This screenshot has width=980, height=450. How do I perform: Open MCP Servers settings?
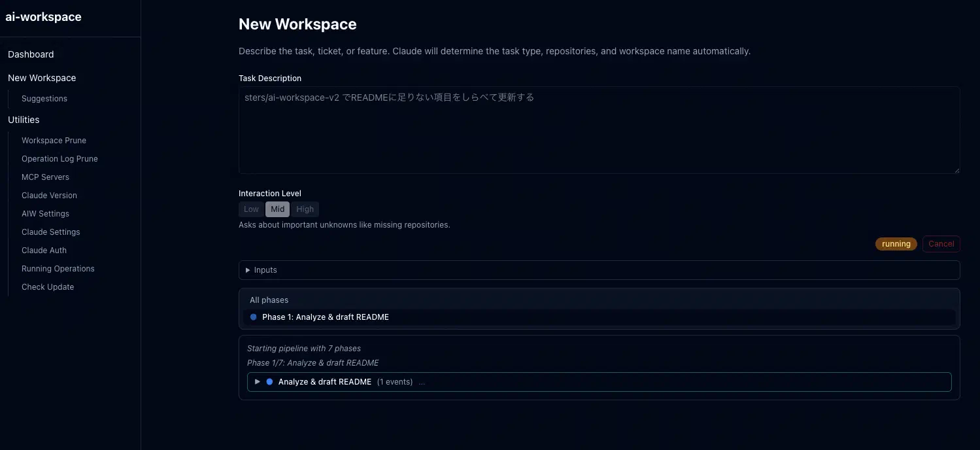coord(45,177)
